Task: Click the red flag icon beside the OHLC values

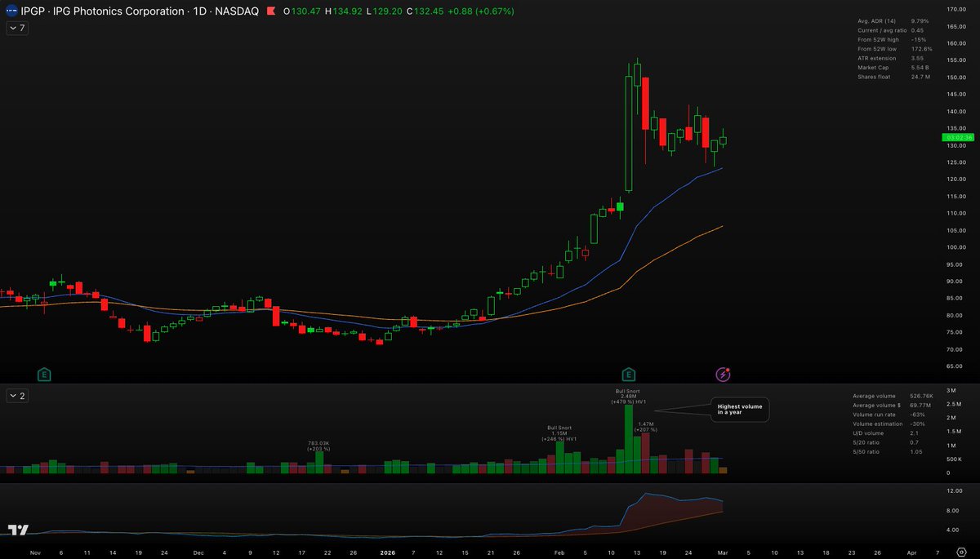Action: click(270, 11)
